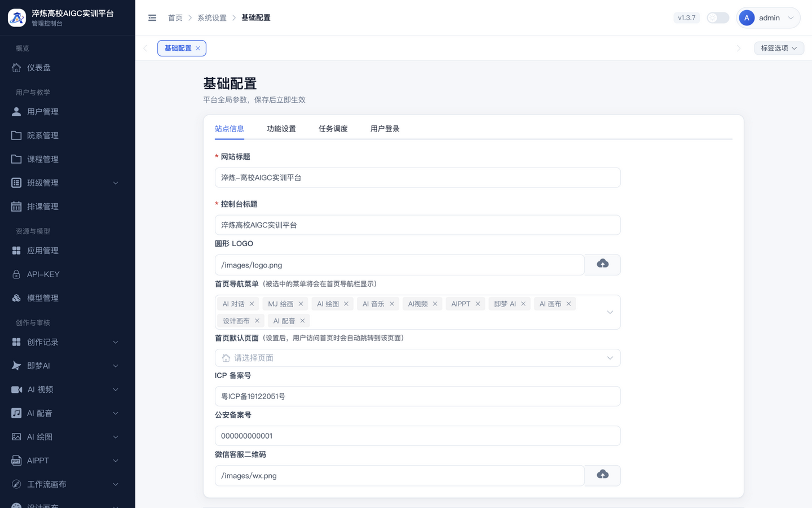The image size is (812, 508).
Task: Expand the AIPPT submenu chevron
Action: pyautogui.click(x=116, y=461)
